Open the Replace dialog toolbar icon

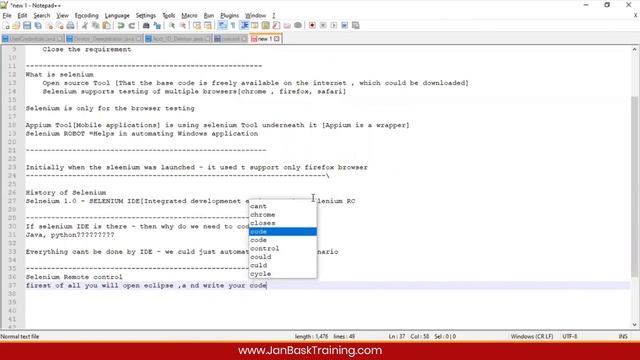pyautogui.click(x=157, y=25)
